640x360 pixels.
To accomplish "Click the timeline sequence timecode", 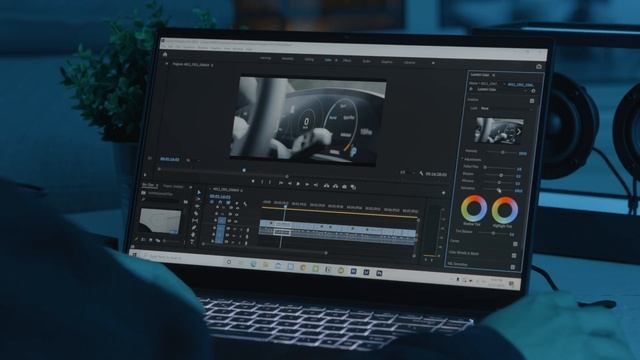I will (x=220, y=197).
